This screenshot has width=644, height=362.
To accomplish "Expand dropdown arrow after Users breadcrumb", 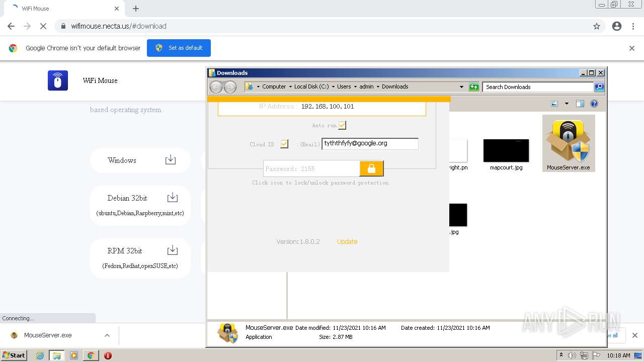I will point(355,87).
